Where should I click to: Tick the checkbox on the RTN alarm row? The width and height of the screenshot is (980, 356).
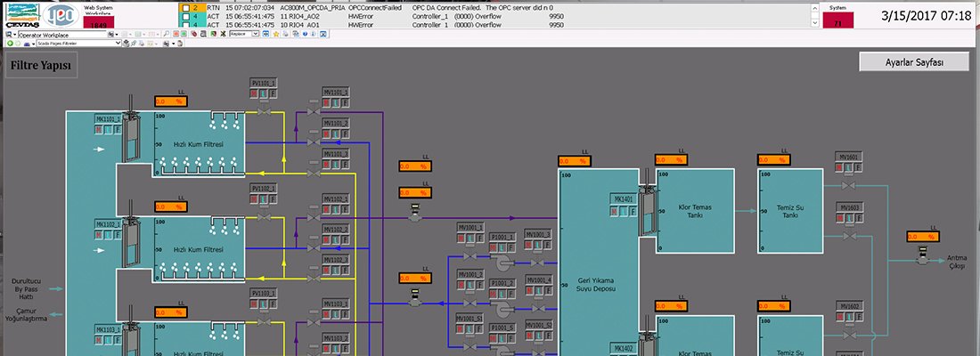point(184,7)
